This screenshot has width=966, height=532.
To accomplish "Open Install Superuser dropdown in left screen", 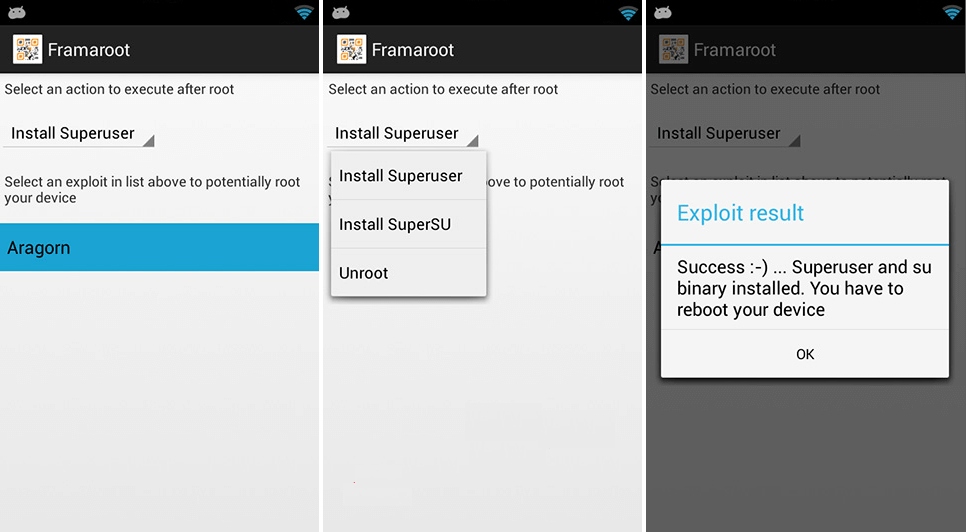I will tap(79, 133).
